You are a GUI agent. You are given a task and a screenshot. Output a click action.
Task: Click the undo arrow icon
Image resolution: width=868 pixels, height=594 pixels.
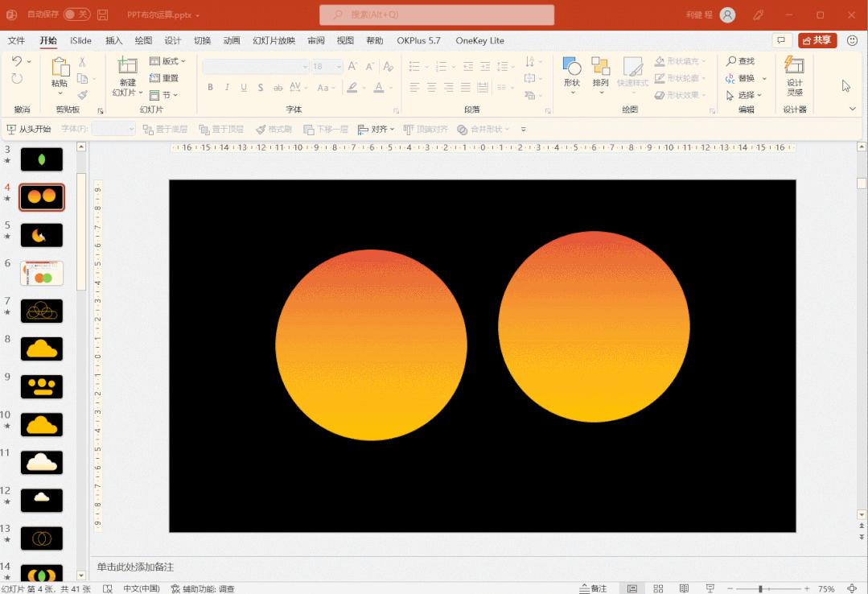(x=17, y=61)
